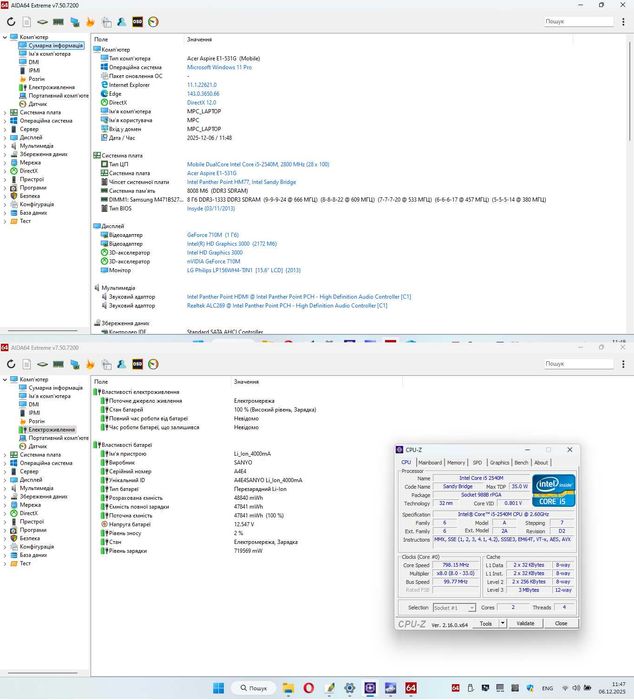Viewport: 634px width, 700px height.
Task: Click Tools button in CPU-Z
Action: (486, 623)
